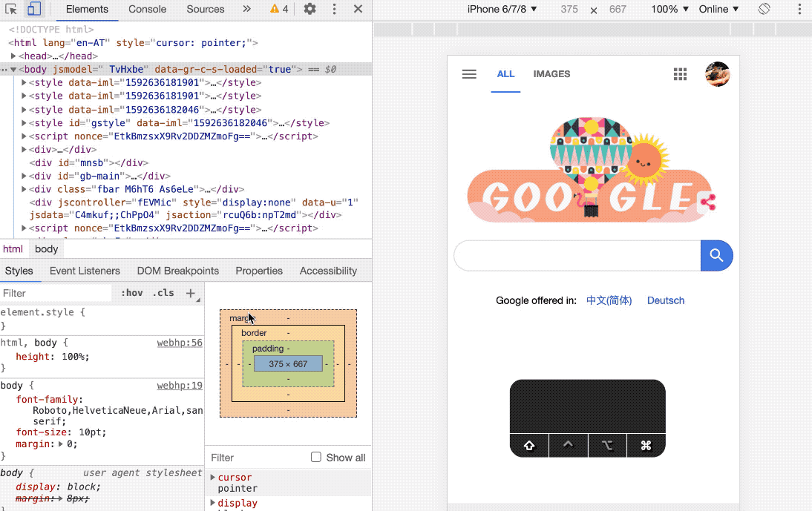Image resolution: width=812 pixels, height=511 pixels.
Task: Click the rotate screen icon
Action: click(x=764, y=9)
